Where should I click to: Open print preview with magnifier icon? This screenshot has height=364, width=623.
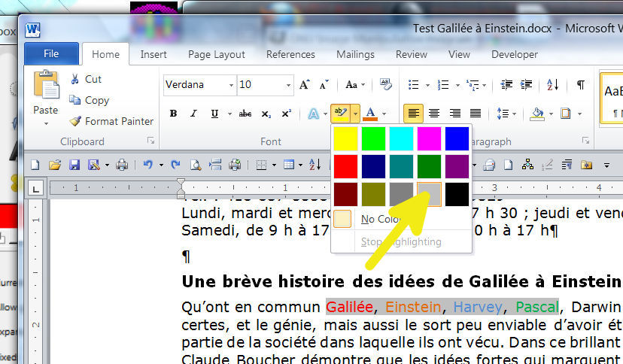195,165
